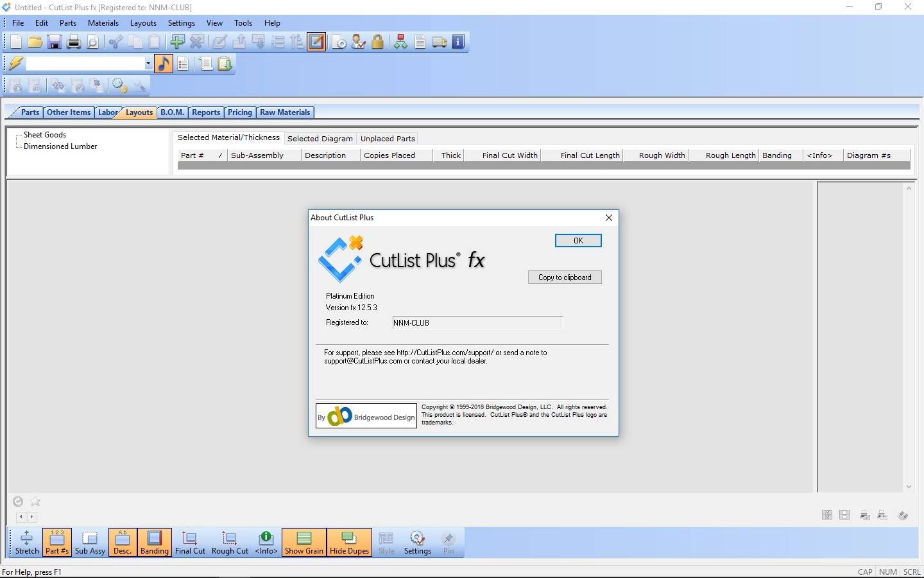The width and height of the screenshot is (924, 578).
Task: Open layout Settings in bottom toolbar
Action: click(418, 543)
